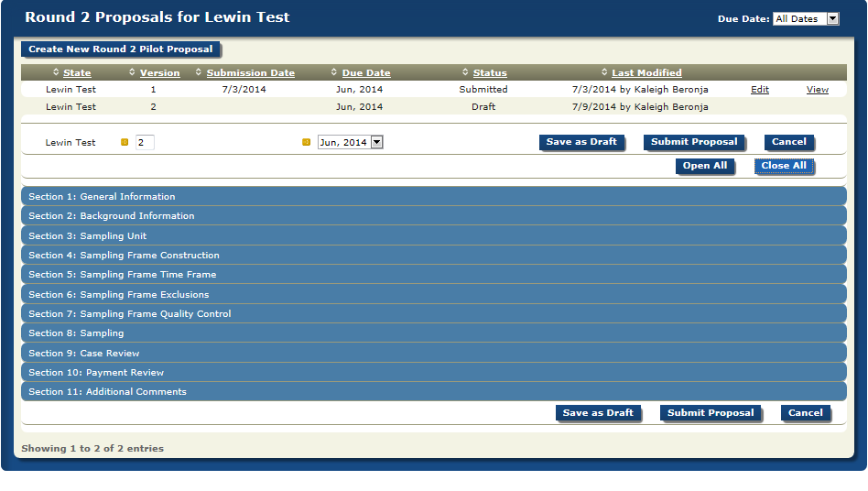This screenshot has height=491, width=868.
Task: Sort table by Last Modified header
Action: coord(646,72)
